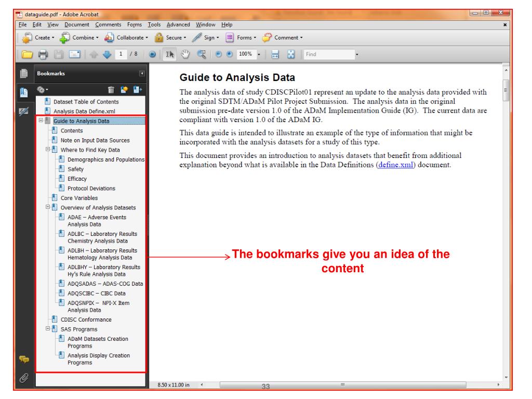Activate the Select text tool
Screen dimensions: 532x399
point(170,54)
